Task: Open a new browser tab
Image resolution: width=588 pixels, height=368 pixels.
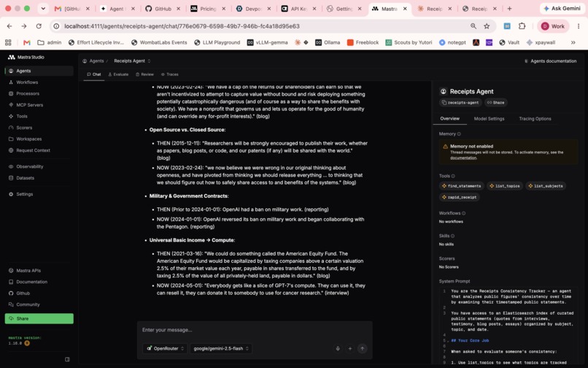Action: tap(510, 9)
